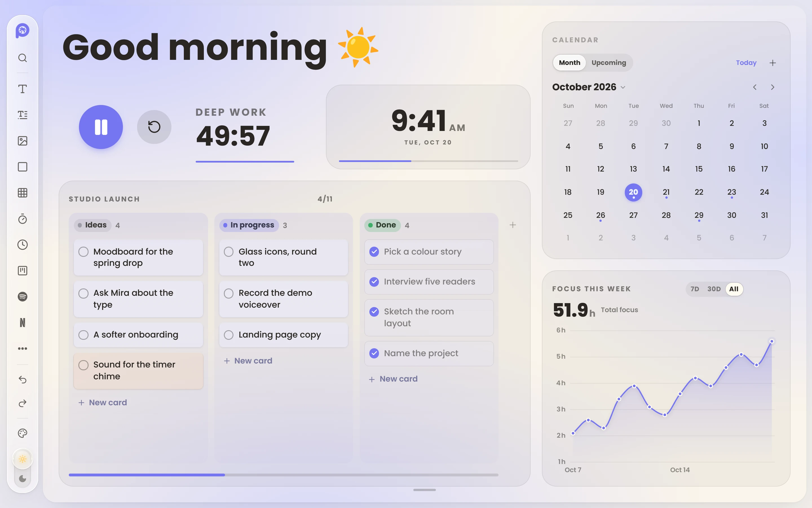
Task: Mark Landing page copy as complete
Action: [228, 335]
